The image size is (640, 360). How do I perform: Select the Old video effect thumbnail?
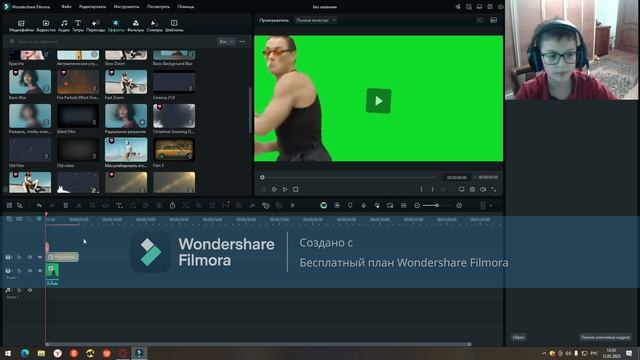(x=78, y=150)
